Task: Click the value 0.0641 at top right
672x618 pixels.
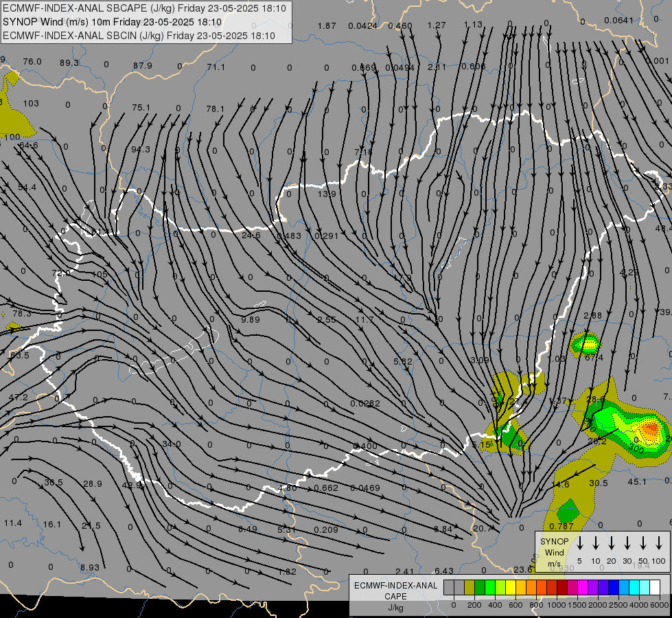Action: (x=618, y=20)
